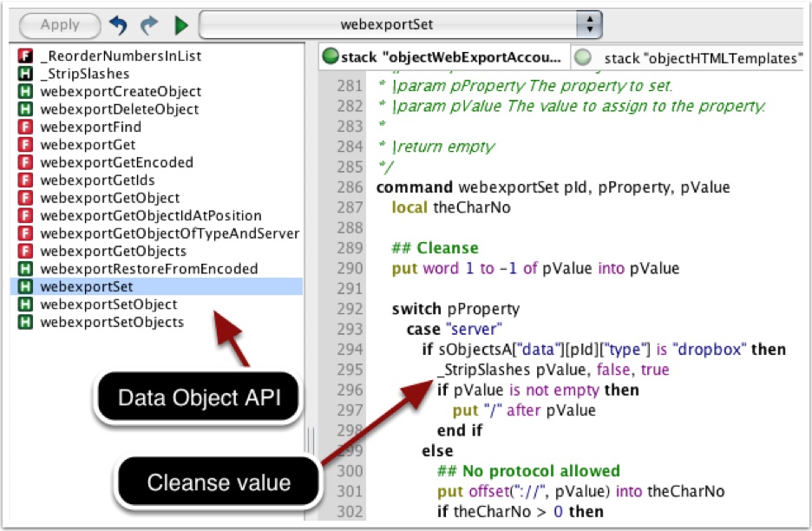Click function icon beside webexportGetEncoded

25,162
